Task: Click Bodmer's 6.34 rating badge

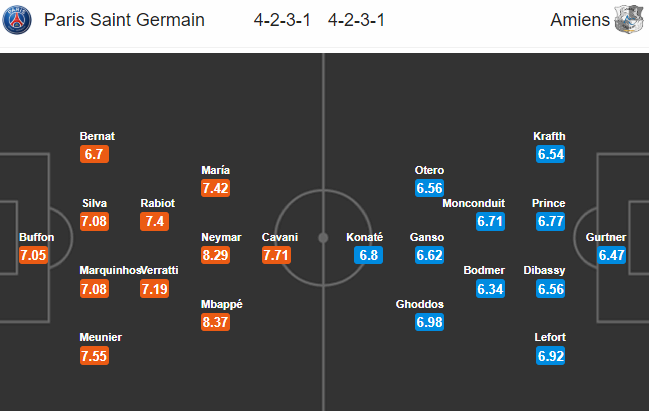Action: tap(490, 289)
